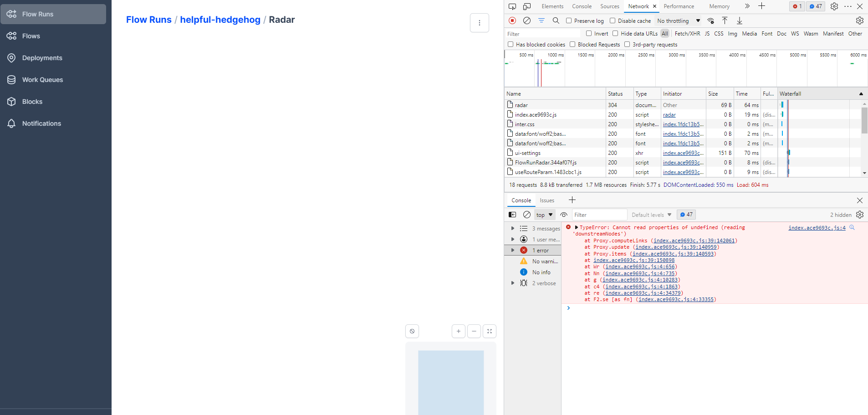Open the No throttling dropdown
This screenshot has height=415, width=868.
[677, 20]
